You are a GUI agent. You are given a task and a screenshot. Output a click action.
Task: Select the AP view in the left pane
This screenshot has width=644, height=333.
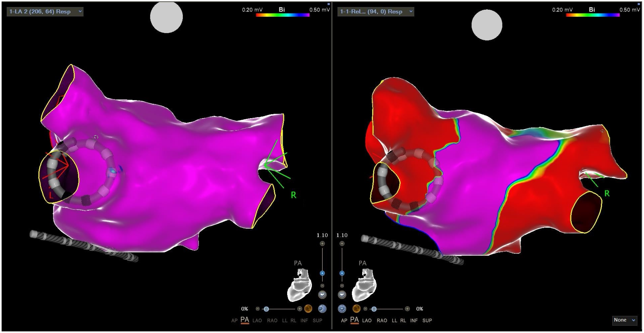coord(234,321)
